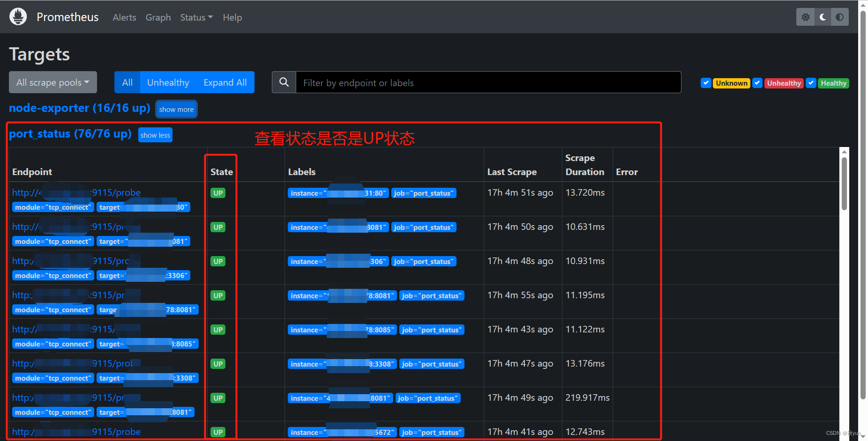Image resolution: width=868 pixels, height=441 pixels.
Task: Click Expand All button
Action: 225,82
